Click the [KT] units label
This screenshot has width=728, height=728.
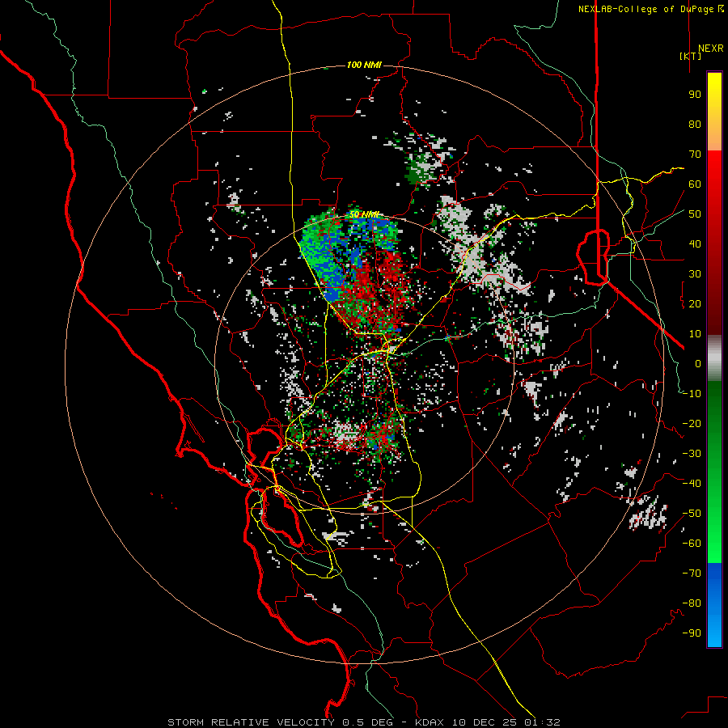691,56
